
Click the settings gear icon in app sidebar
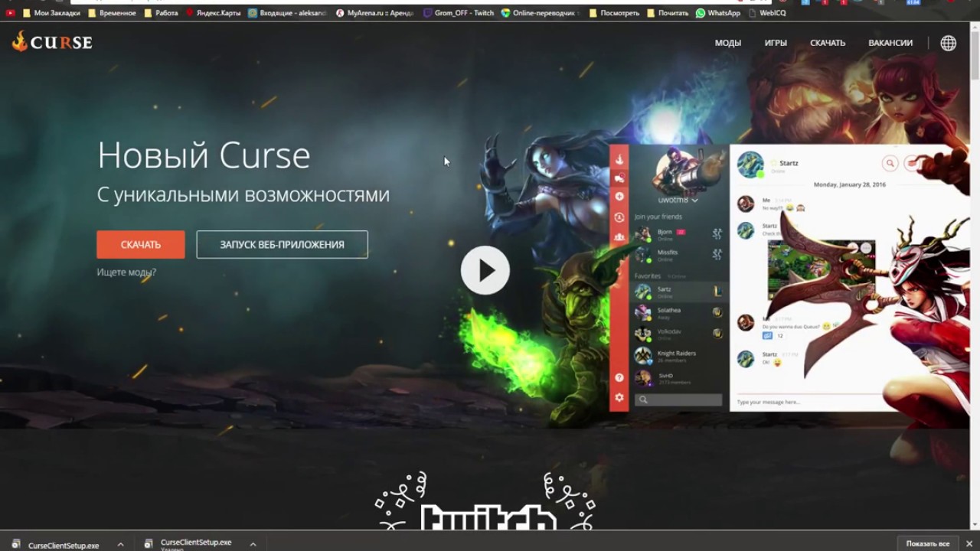point(619,398)
